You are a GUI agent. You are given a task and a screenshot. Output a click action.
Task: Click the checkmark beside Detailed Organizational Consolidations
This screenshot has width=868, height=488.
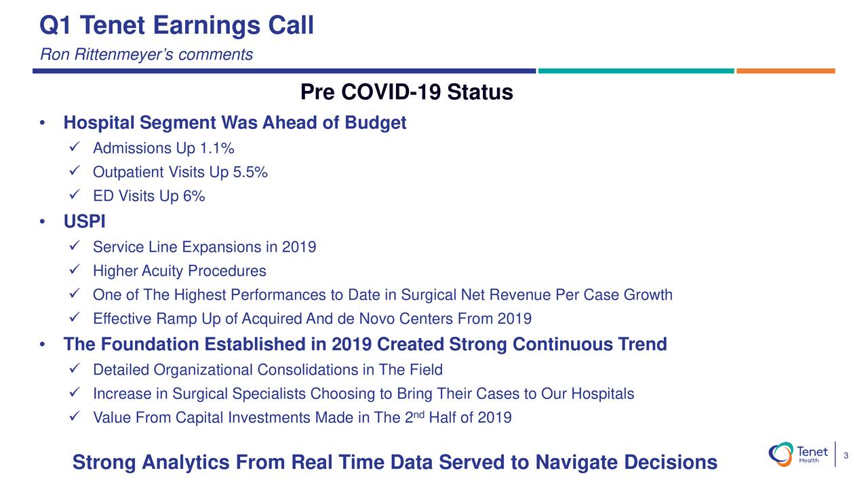[76, 369]
